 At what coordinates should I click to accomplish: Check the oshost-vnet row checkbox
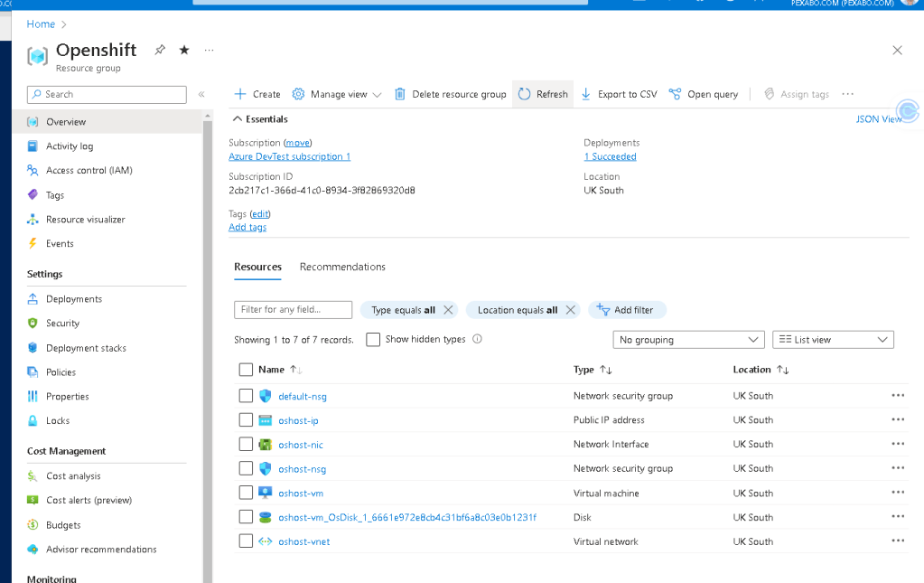(246, 541)
